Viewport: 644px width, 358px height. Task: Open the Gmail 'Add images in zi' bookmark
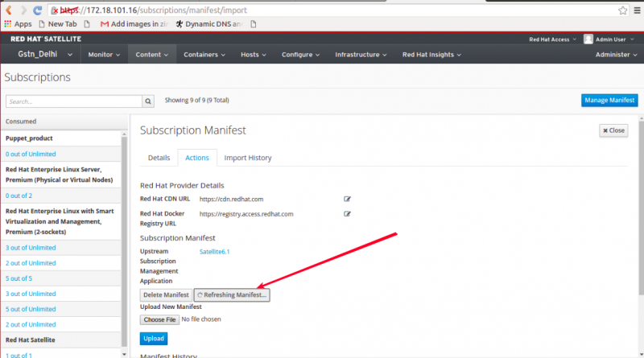pyautogui.click(x=134, y=24)
